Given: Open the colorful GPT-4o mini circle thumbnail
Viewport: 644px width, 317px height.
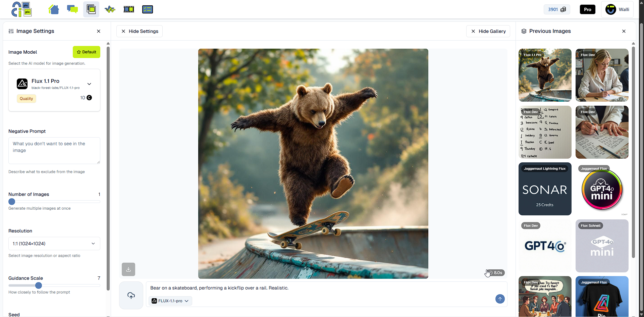Looking at the screenshot, I should 602,189.
